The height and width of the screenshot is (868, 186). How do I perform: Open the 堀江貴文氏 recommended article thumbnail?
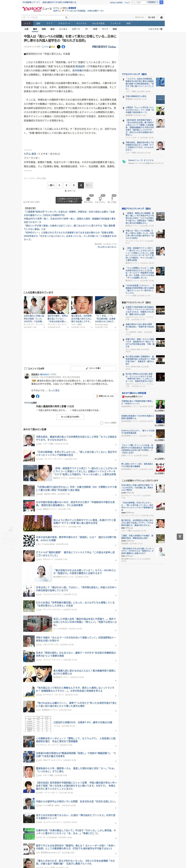pos(82,305)
